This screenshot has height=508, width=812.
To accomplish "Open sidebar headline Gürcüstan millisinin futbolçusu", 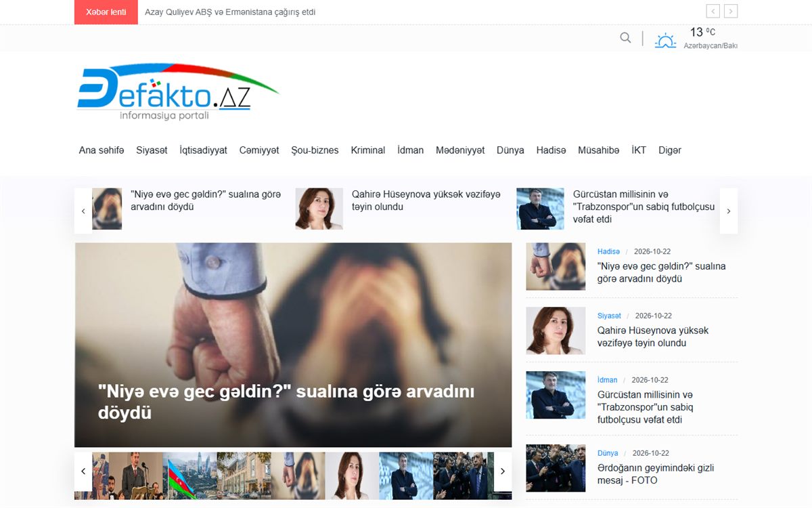I will (x=646, y=407).
